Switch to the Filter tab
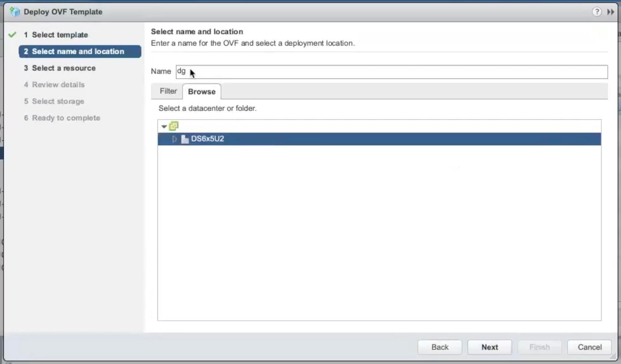 click(168, 91)
